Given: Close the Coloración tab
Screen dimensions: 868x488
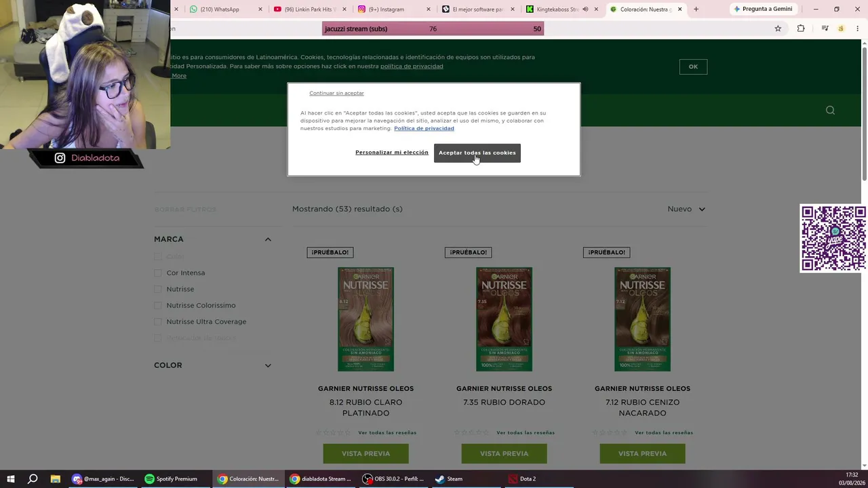Looking at the screenshot, I should (x=679, y=9).
